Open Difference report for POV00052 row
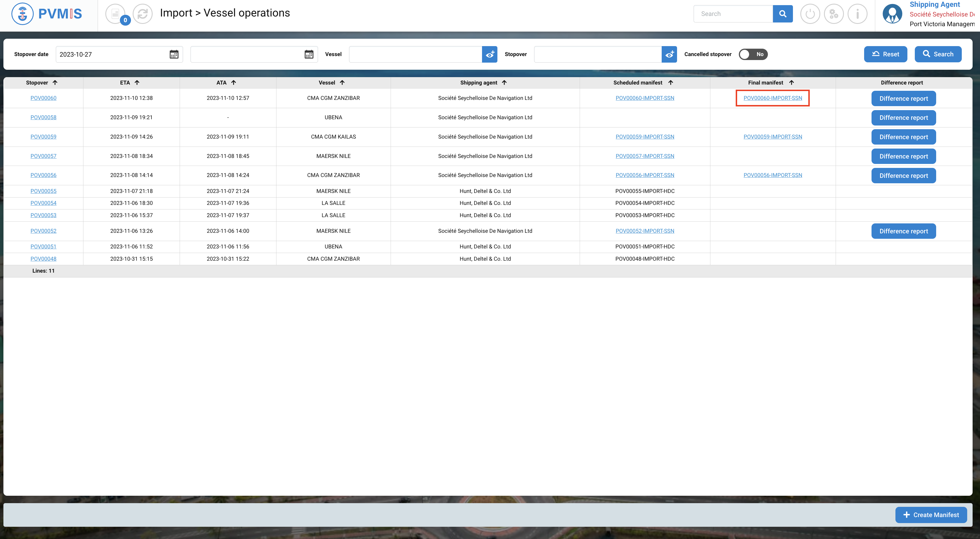This screenshot has width=980, height=539. tap(903, 231)
